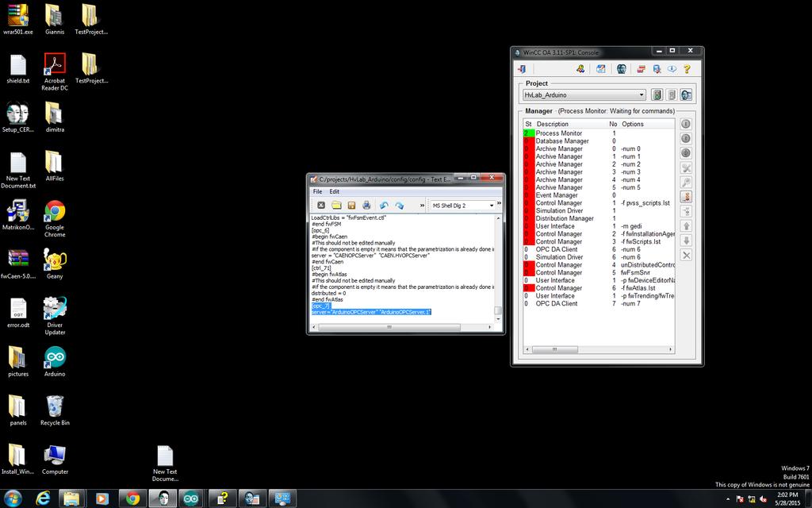
Task: Start project with green traffic light button
Action: (657, 95)
